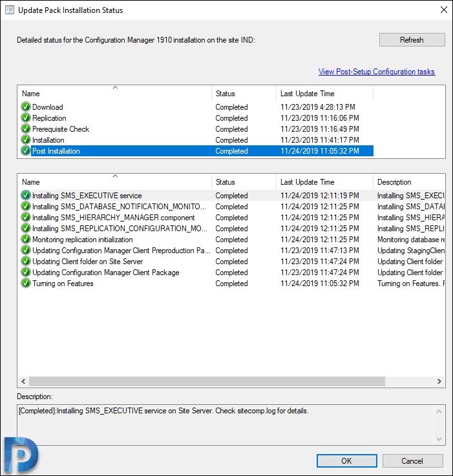Click the green check icon beside Installation
The image size is (453, 476).
(26, 140)
